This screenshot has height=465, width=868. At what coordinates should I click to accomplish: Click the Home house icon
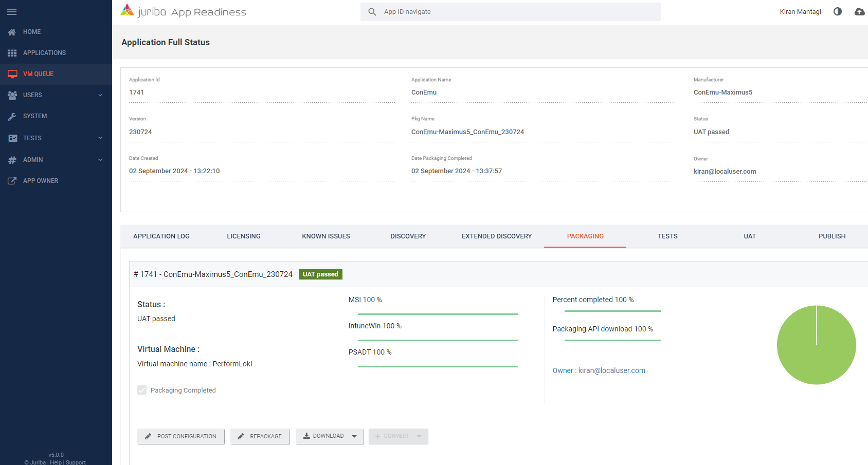[12, 32]
